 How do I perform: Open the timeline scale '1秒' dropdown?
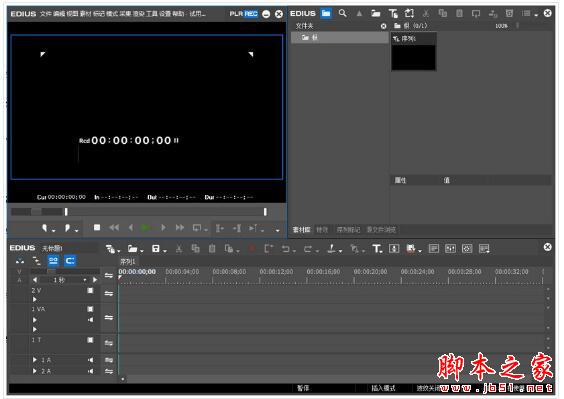(85, 280)
